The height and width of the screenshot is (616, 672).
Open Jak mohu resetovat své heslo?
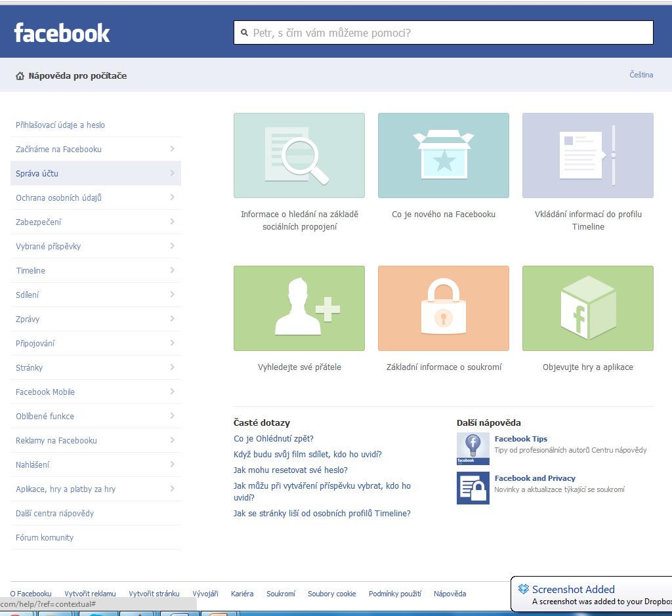pos(291,470)
